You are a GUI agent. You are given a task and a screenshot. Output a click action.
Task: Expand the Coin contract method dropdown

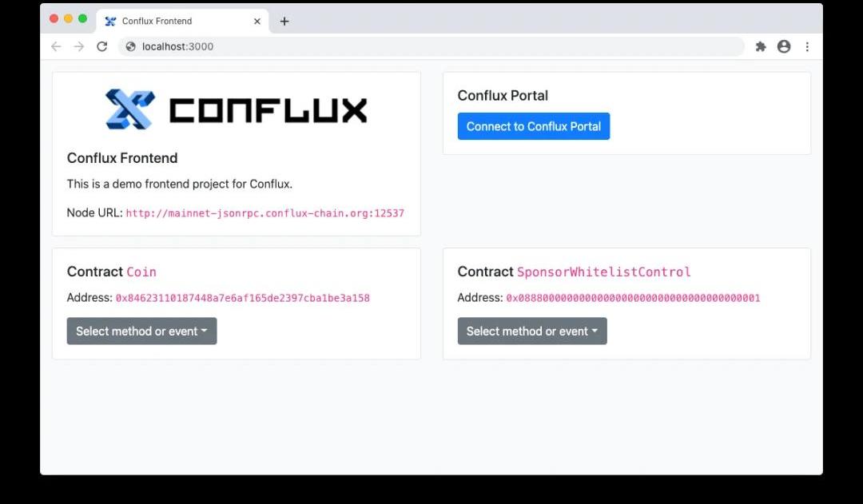tap(141, 331)
